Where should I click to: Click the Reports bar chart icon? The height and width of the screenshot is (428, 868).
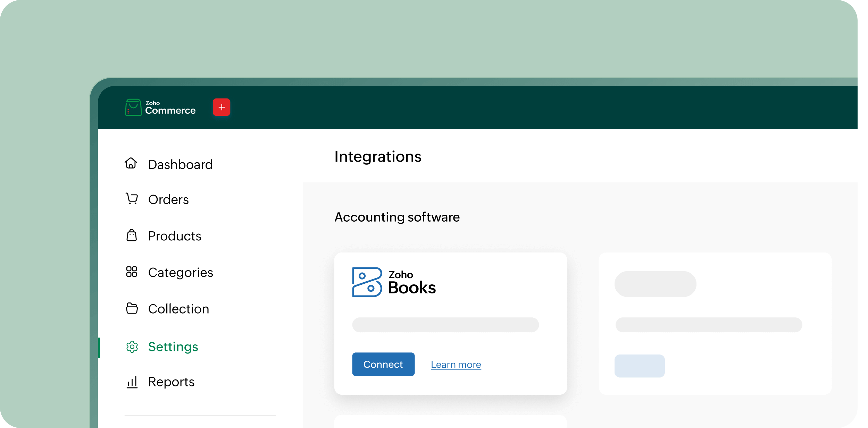132,382
